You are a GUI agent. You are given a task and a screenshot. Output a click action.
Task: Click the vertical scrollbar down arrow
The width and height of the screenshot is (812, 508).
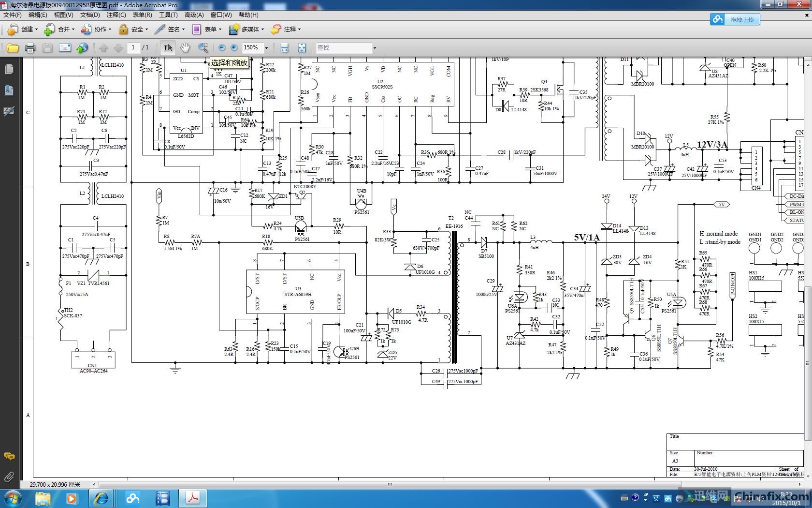(x=808, y=476)
